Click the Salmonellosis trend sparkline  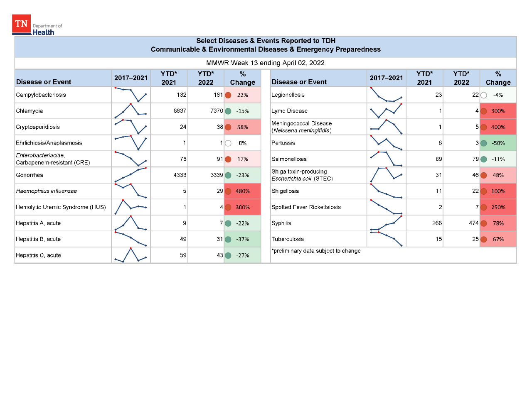click(x=387, y=159)
